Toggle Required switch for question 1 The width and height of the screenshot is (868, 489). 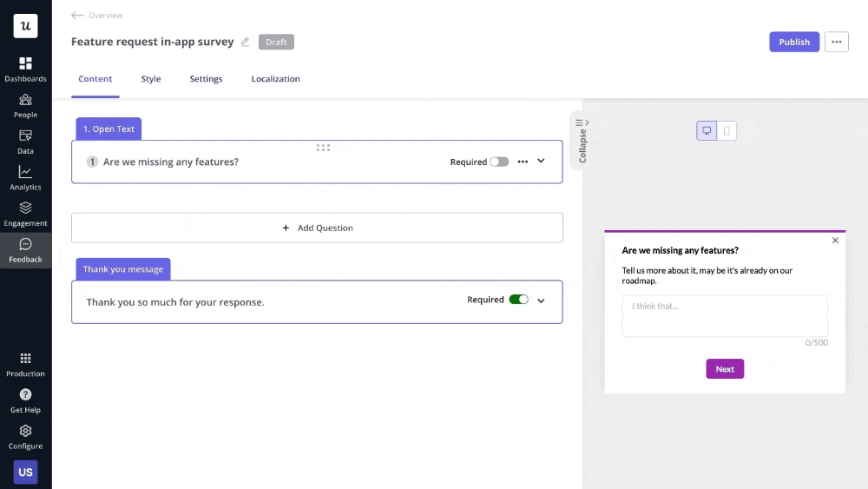tap(499, 162)
